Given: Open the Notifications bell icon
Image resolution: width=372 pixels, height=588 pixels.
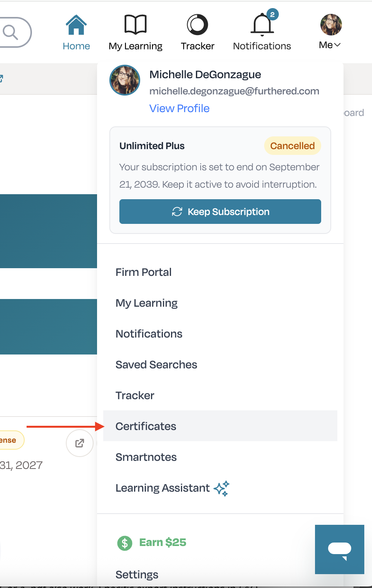Looking at the screenshot, I should click(x=263, y=24).
